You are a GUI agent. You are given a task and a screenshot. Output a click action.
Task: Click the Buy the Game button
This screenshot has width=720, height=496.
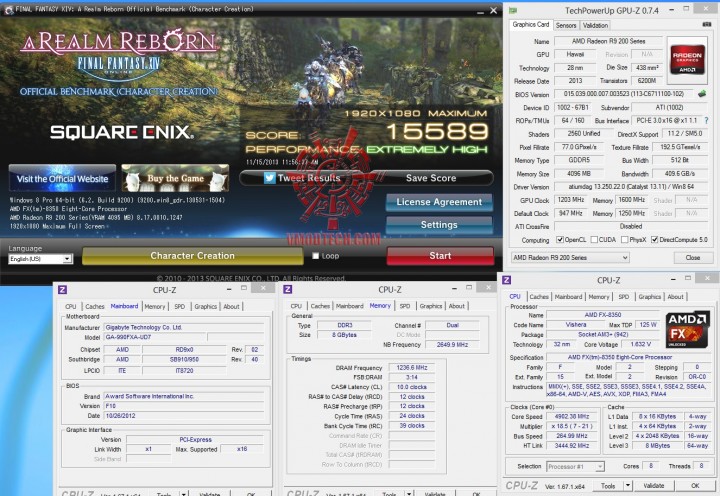pos(175,179)
